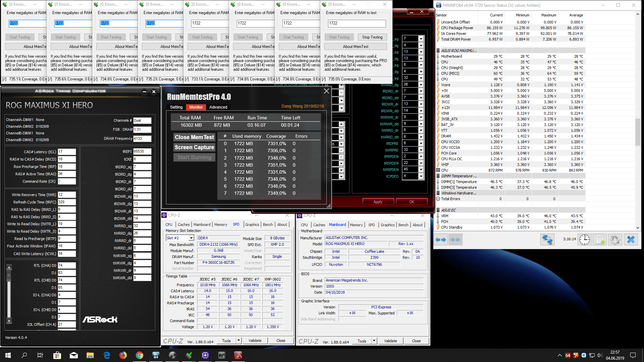Open tPRPDEN dropdown showing 2
This screenshot has width=644, height=362.
(x=421, y=156)
